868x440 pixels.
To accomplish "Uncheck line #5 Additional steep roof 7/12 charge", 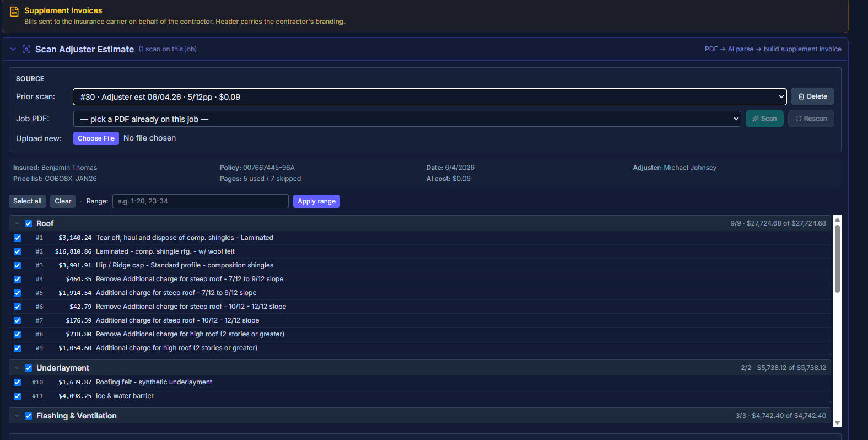I will [x=17, y=293].
